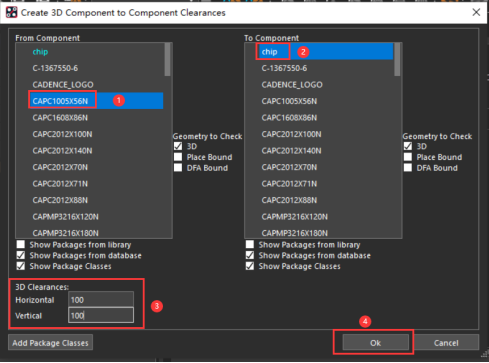Select chip in To Component list
Image resolution: width=489 pixels, height=363 pixels.
319,52
